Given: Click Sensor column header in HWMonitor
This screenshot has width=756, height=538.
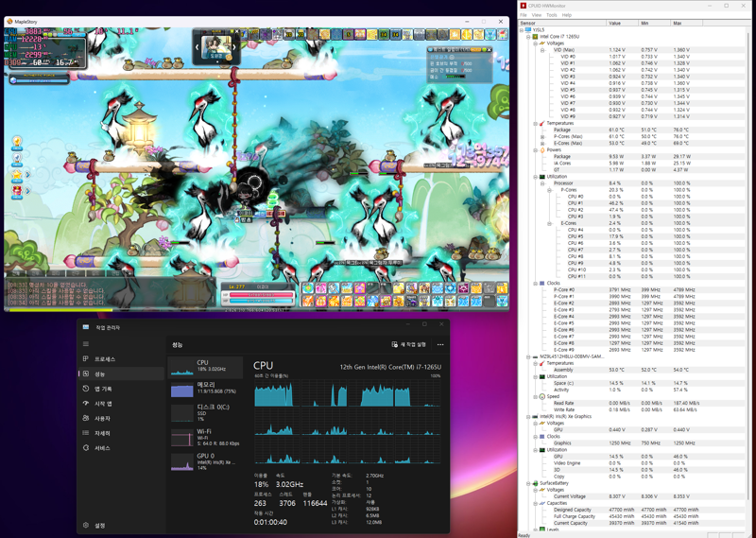Looking at the screenshot, I should click(x=562, y=23).
